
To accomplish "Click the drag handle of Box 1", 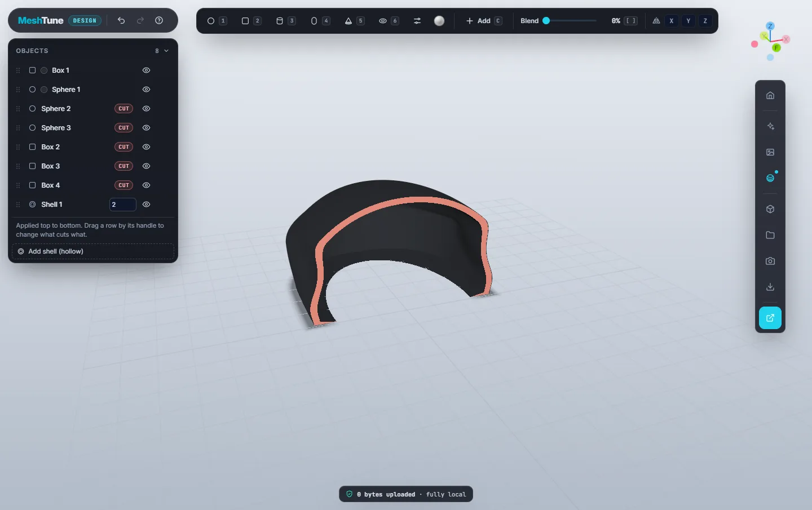I will click(18, 70).
